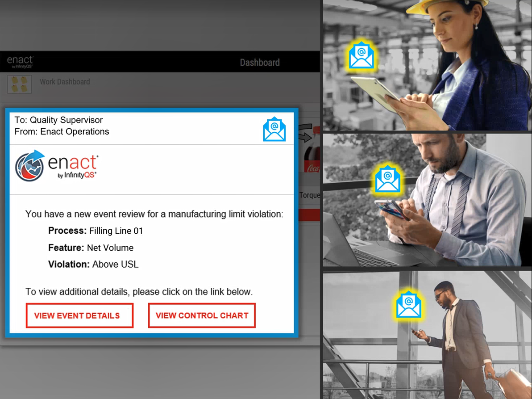The width and height of the screenshot is (532, 399).
Task: Select the photo of the woman using a tablet
Action: tap(428, 65)
